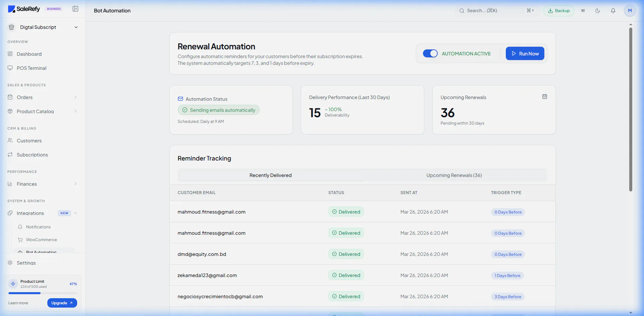This screenshot has width=644, height=316.
Task: Click the Product Limit progress bar
Action: (43, 293)
